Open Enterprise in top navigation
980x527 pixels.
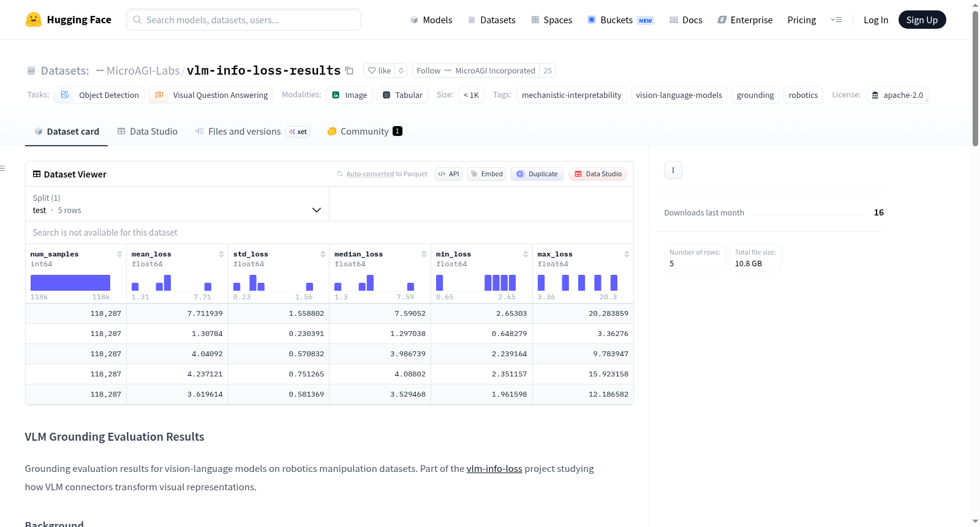pyautogui.click(x=745, y=20)
